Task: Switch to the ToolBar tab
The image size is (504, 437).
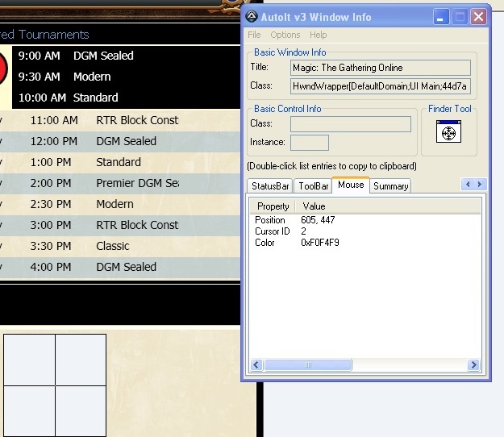Action: [313, 186]
